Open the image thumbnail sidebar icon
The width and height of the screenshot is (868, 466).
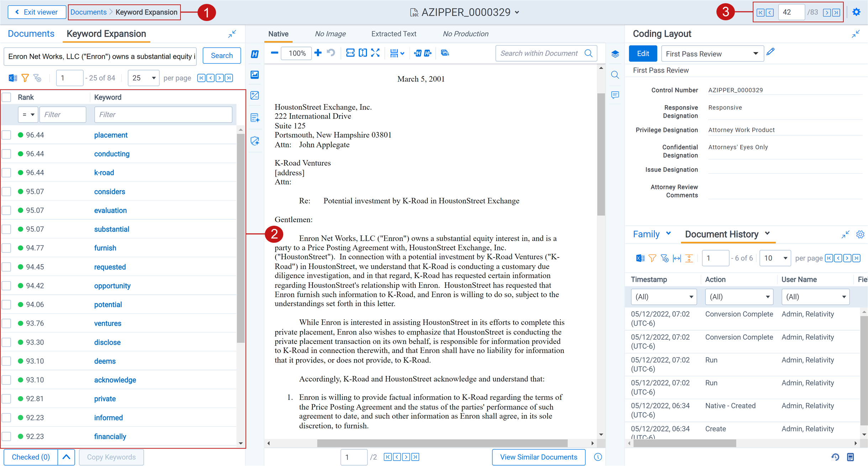coord(255,75)
